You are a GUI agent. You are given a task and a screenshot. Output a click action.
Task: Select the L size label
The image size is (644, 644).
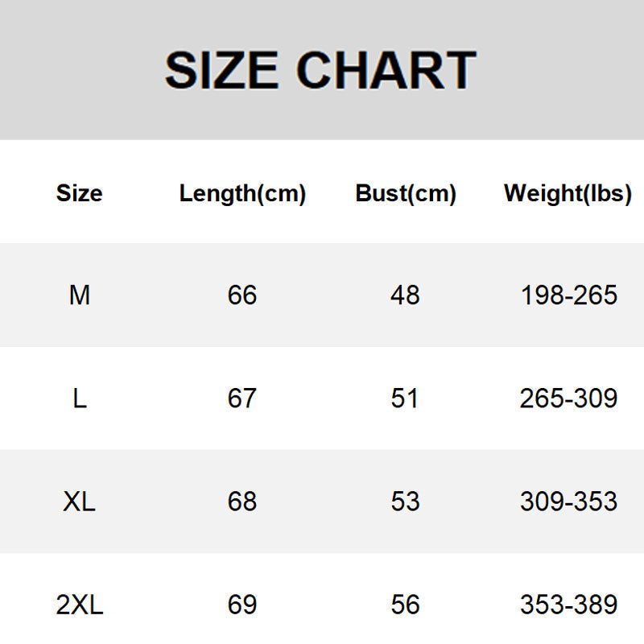(x=80, y=398)
